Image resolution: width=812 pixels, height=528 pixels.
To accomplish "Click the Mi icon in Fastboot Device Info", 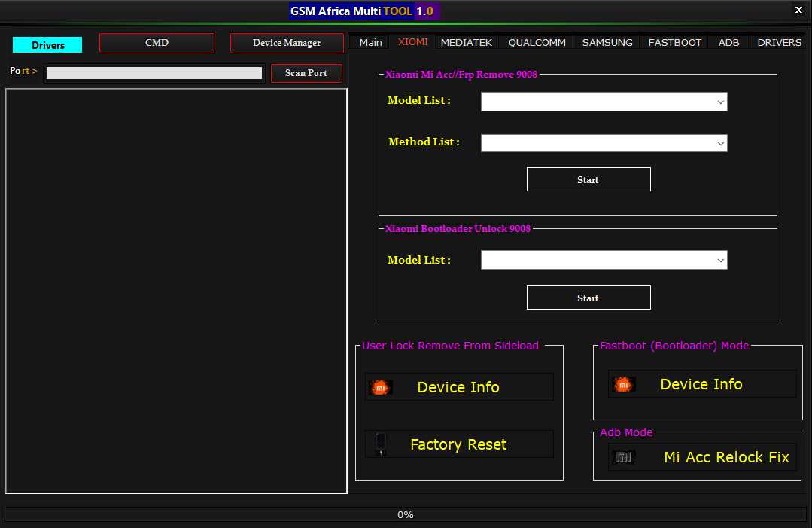I will 623,383.
